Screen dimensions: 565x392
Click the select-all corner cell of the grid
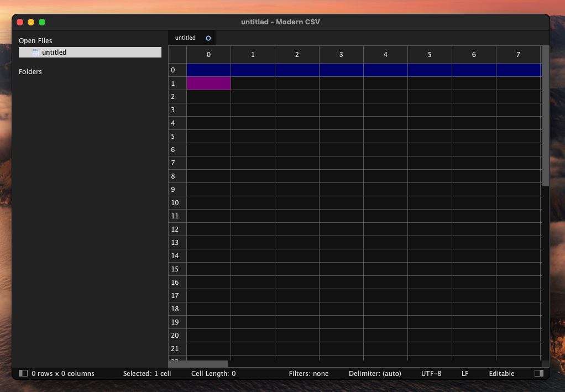[177, 55]
